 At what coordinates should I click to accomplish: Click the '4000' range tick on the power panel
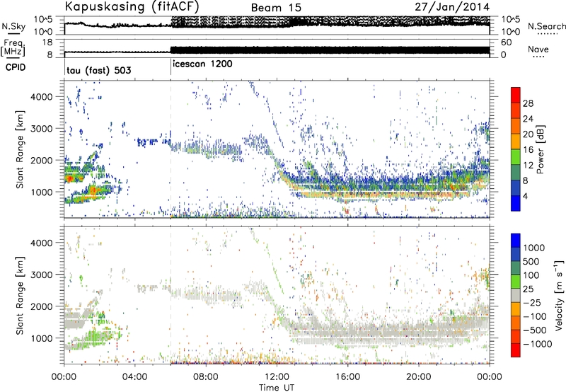(41, 97)
